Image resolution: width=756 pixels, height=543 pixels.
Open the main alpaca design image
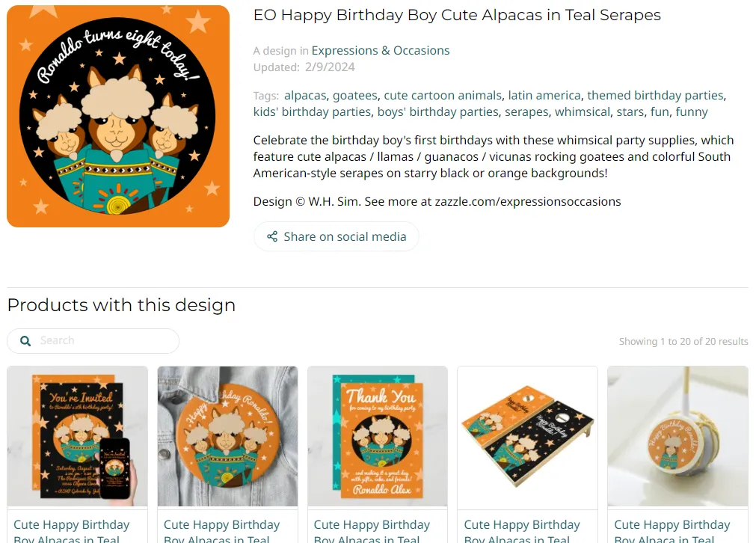118,117
